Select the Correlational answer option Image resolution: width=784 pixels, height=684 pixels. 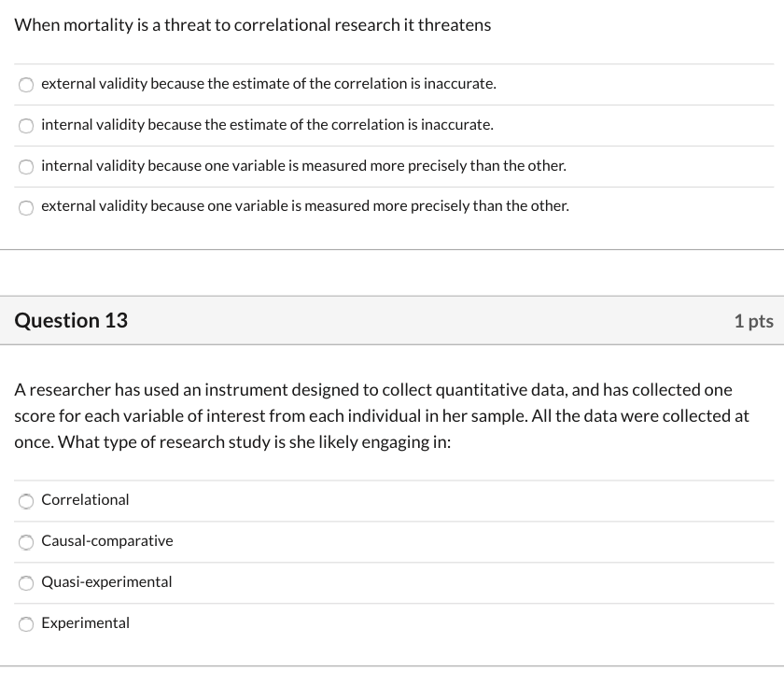pos(25,501)
